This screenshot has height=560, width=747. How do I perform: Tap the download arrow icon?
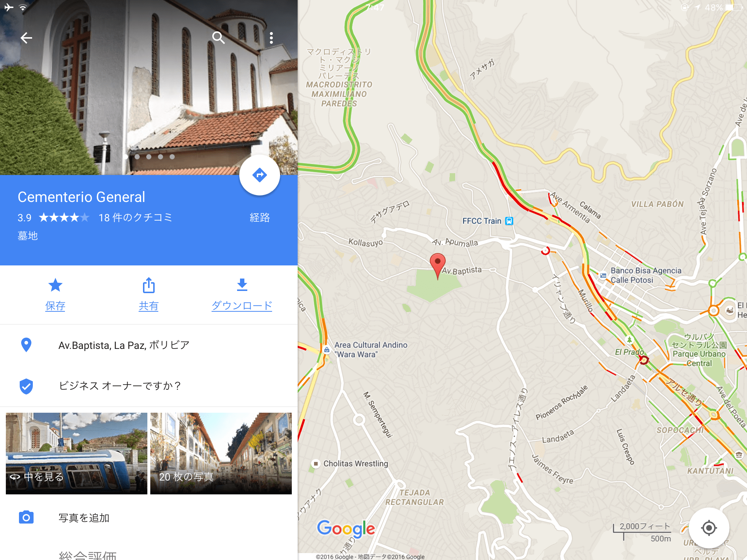242,285
